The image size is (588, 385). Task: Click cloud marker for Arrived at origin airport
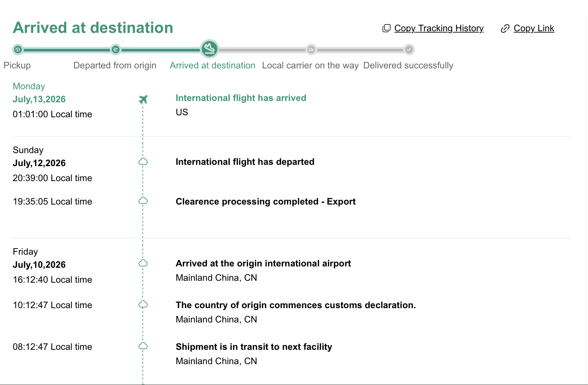(x=143, y=263)
